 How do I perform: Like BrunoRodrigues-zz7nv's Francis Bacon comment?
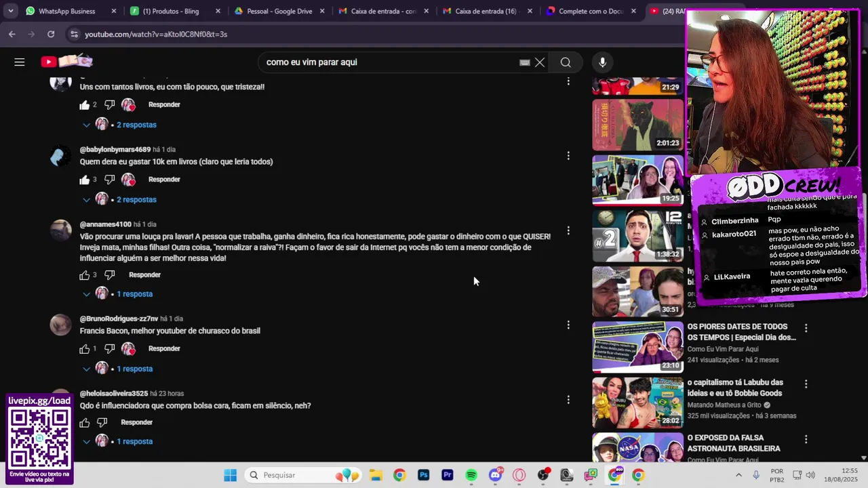pos(85,349)
